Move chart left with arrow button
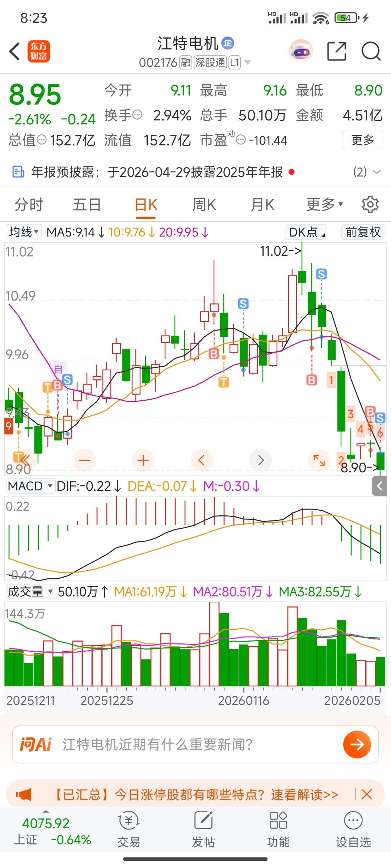This screenshot has height=868, width=391. 202,460
